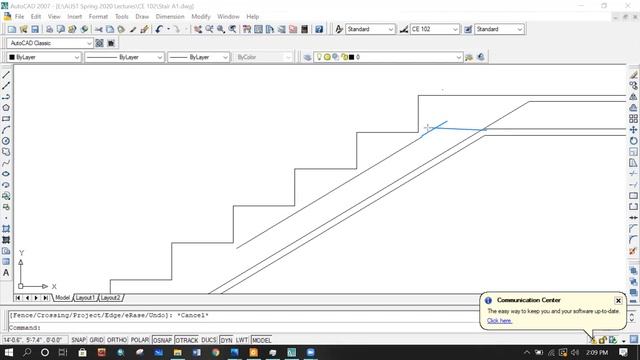Open the Properties palette icon
The width and height of the screenshot is (640, 360).
coord(247,29)
